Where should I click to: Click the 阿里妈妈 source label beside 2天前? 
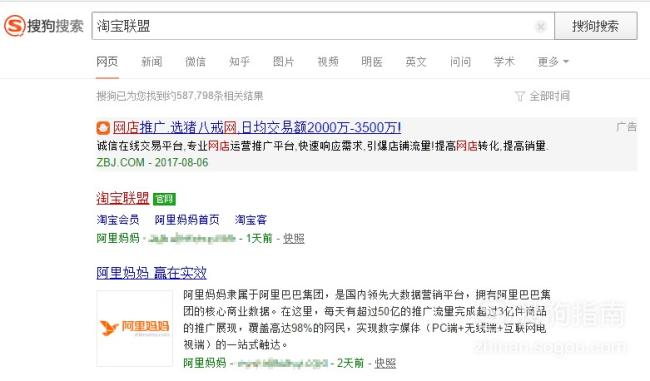pyautogui.click(x=205, y=363)
